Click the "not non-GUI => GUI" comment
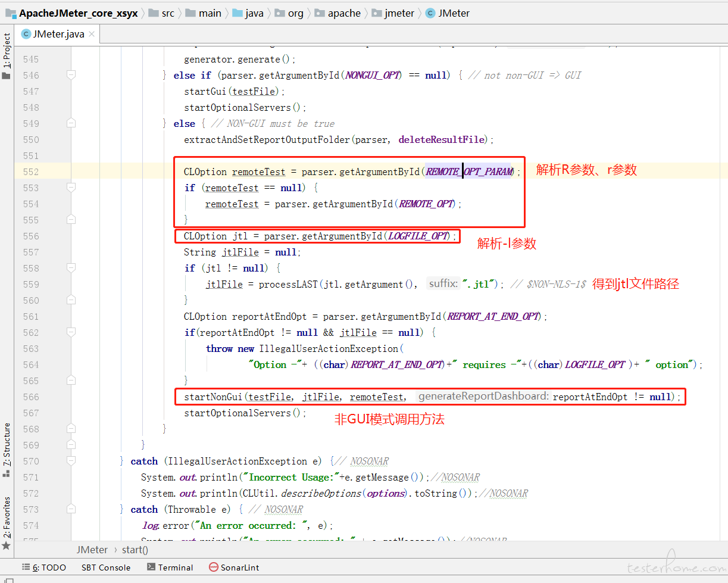The width and height of the screenshot is (728, 583). [x=524, y=75]
